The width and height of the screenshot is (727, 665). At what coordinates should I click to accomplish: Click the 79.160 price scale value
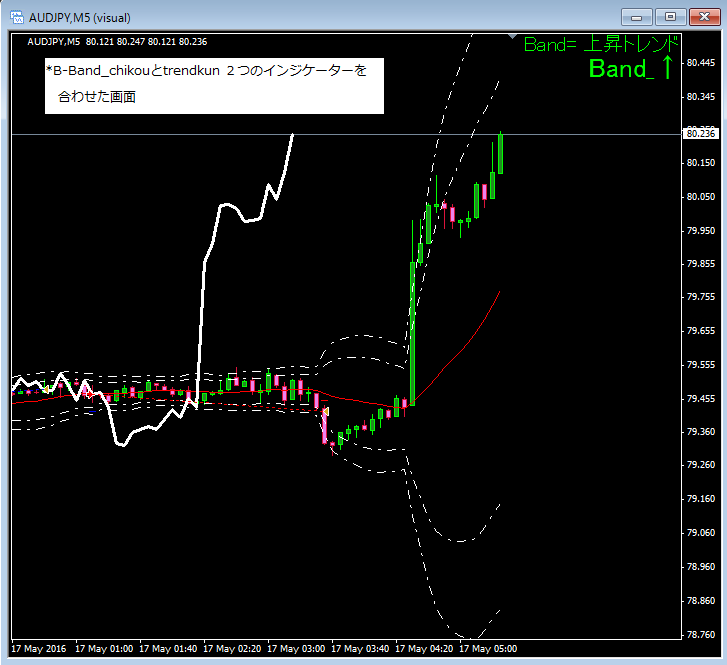click(x=701, y=499)
